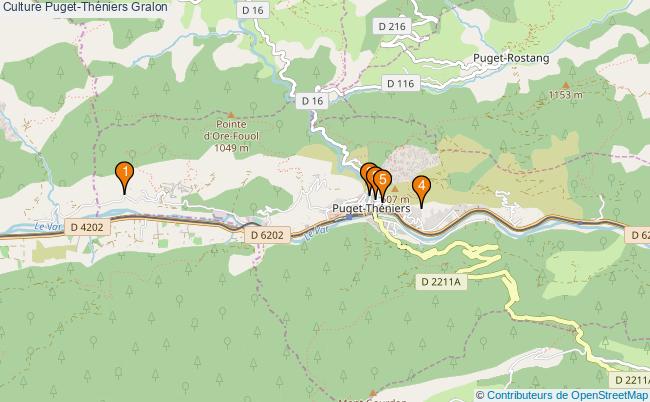Click the Puget-Théniers town label
Screen dimensions: 650x402
pos(371,208)
